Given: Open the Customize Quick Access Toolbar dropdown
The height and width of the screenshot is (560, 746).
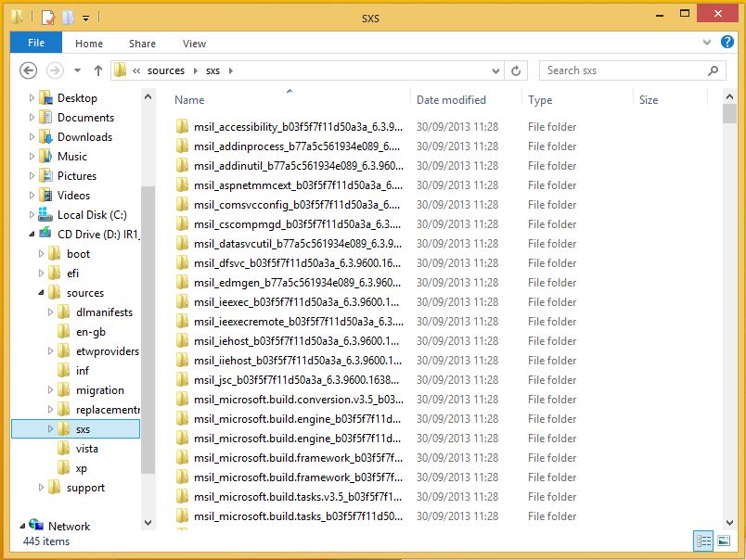Looking at the screenshot, I should tap(85, 19).
